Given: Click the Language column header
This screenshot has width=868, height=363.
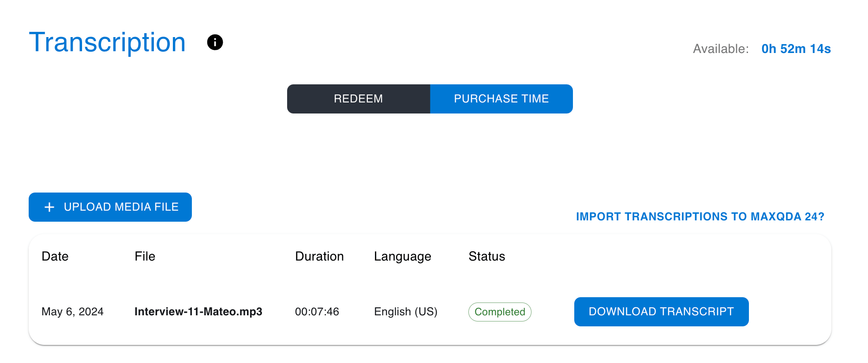Looking at the screenshot, I should coord(403,257).
